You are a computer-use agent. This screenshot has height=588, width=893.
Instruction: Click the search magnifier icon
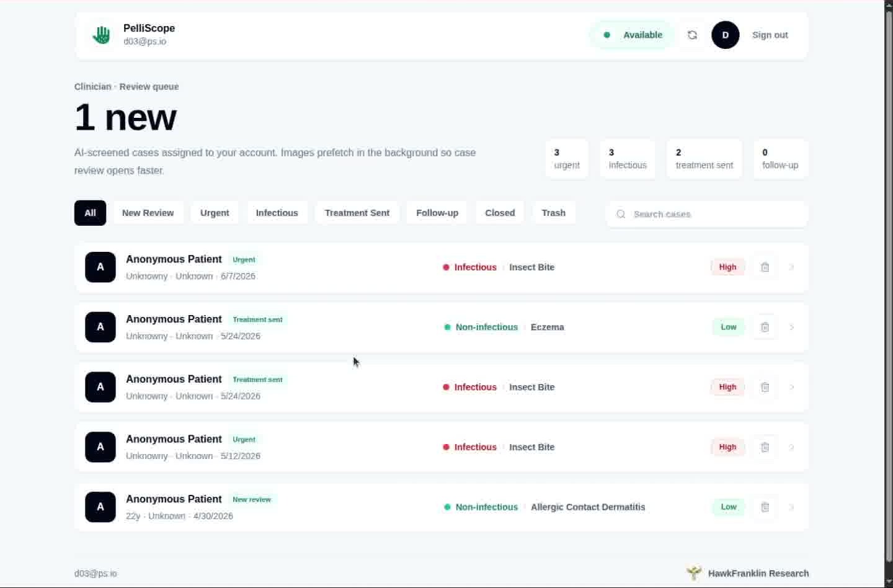(x=621, y=214)
